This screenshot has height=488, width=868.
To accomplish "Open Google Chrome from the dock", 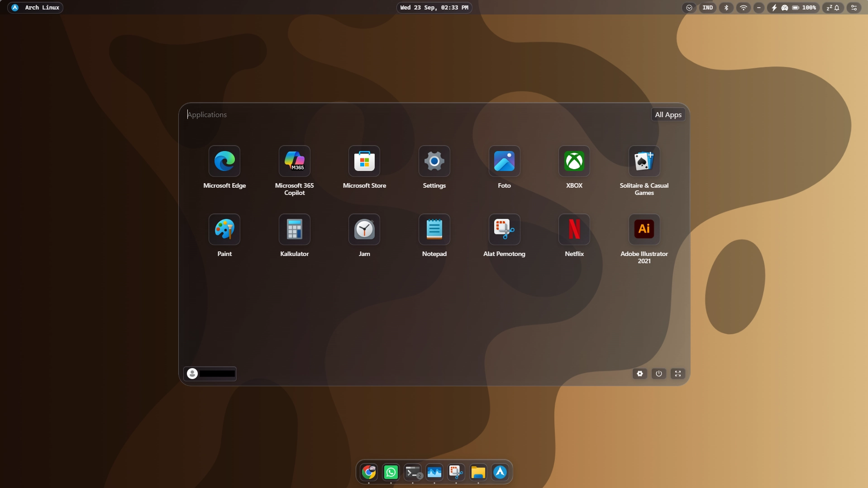I will 369,472.
